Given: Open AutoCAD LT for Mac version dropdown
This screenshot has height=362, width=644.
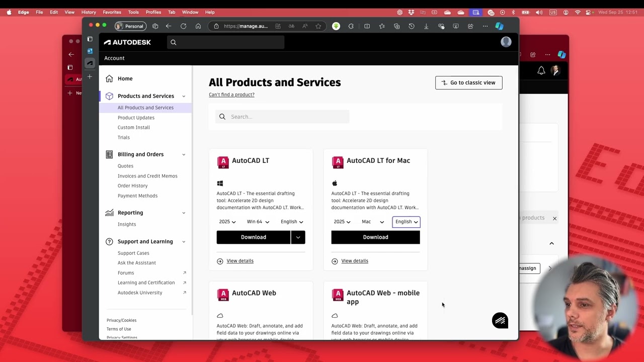Looking at the screenshot, I should 342,222.
